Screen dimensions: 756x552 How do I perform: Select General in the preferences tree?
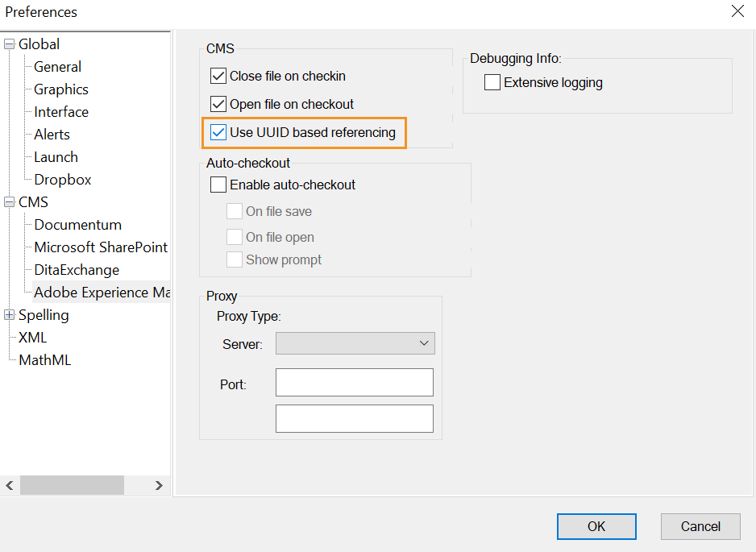pos(57,67)
